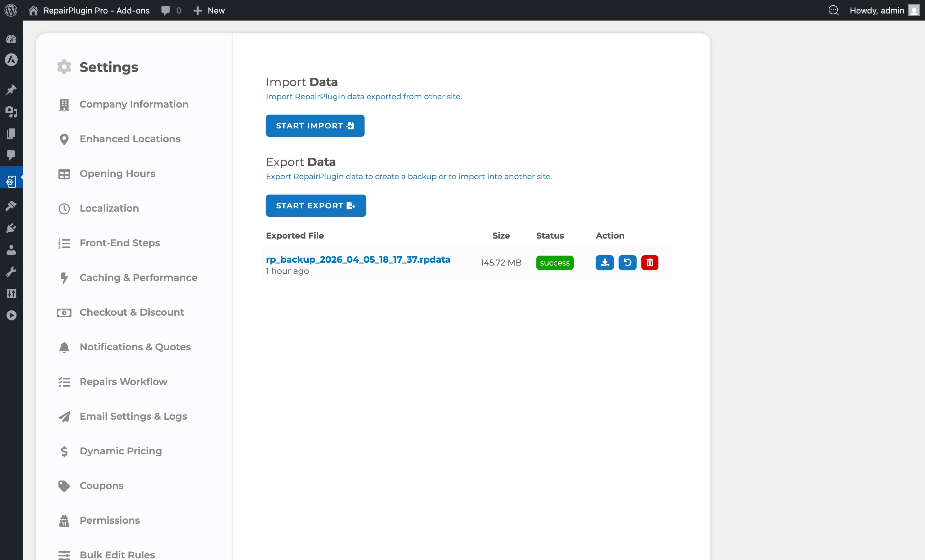Create new content via the New menu
Image resolution: width=925 pixels, height=560 pixels.
tap(209, 10)
